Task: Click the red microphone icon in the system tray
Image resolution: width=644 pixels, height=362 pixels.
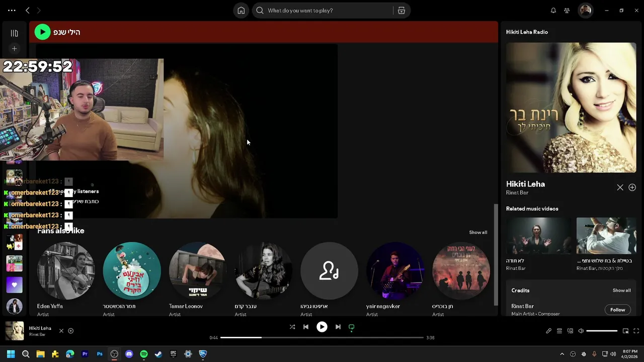Action: point(594,354)
